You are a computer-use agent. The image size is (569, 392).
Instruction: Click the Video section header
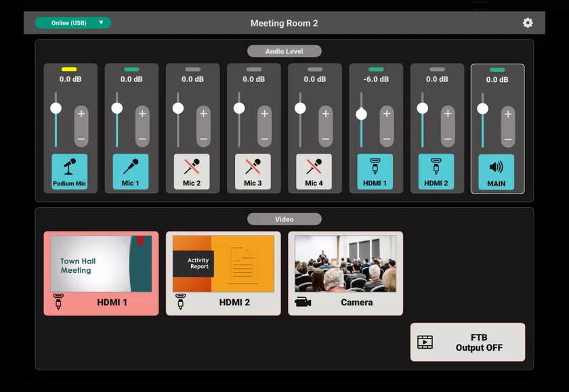coord(284,219)
